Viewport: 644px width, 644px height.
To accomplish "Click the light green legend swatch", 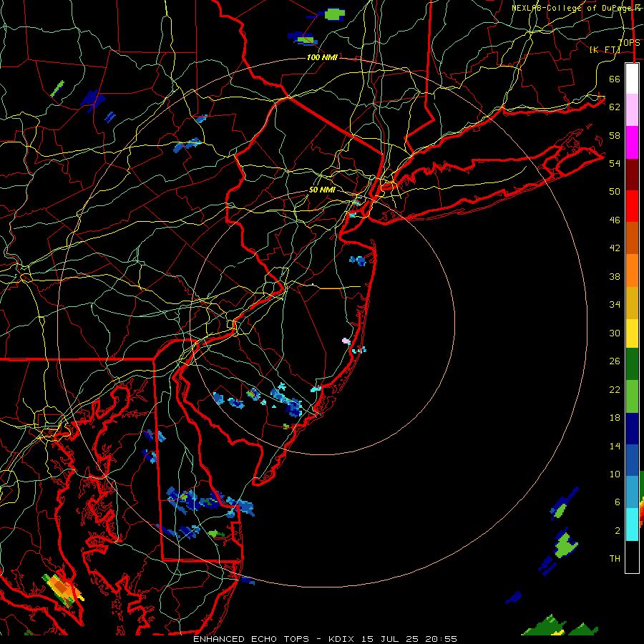I will (x=632, y=396).
